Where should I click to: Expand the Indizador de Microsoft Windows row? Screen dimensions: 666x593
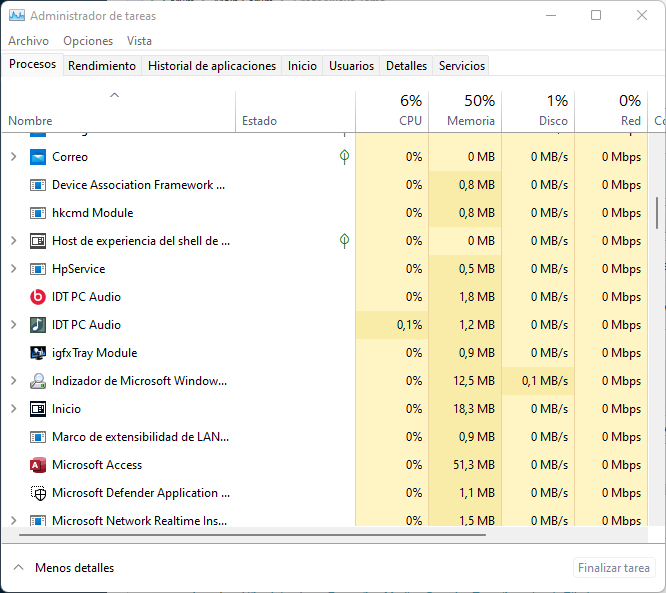tap(14, 381)
